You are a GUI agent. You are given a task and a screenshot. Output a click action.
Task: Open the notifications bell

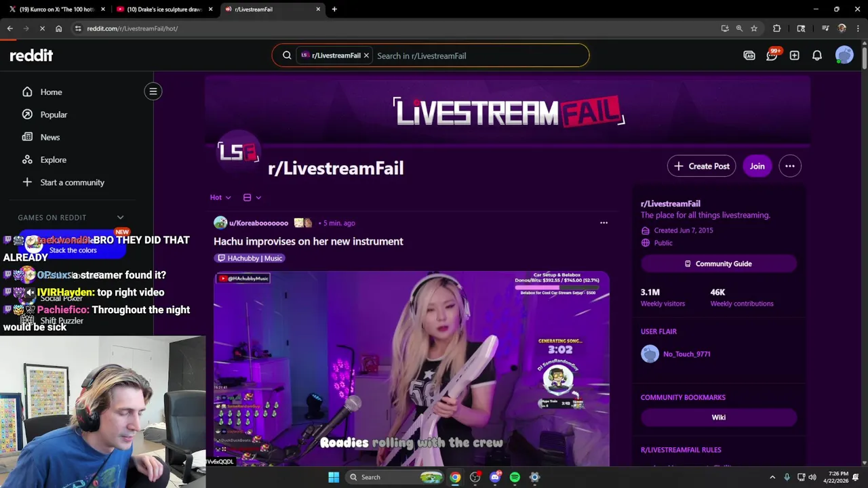tap(817, 56)
